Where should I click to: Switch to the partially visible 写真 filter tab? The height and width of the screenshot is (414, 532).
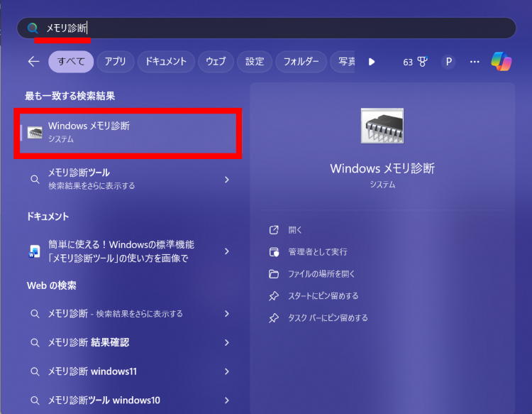coord(343,62)
